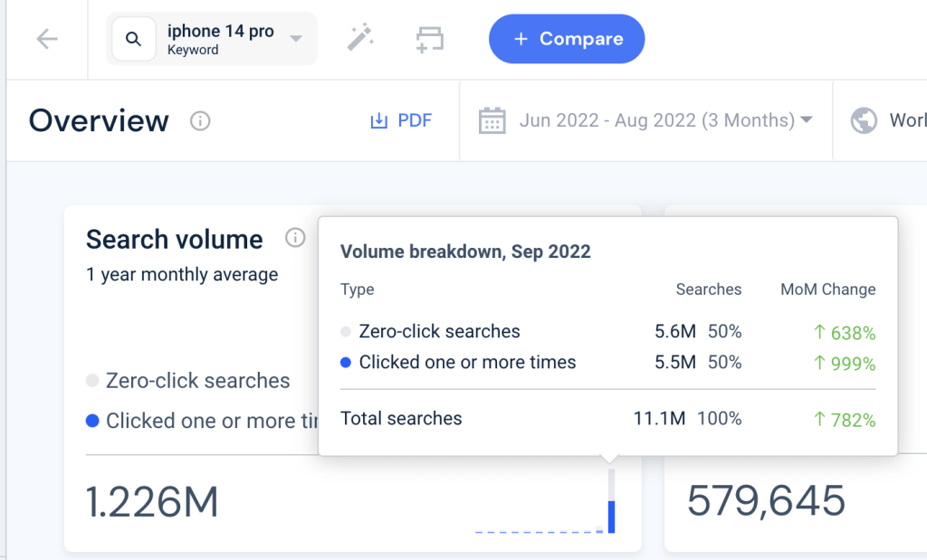Click the globe country icon

pos(864,120)
